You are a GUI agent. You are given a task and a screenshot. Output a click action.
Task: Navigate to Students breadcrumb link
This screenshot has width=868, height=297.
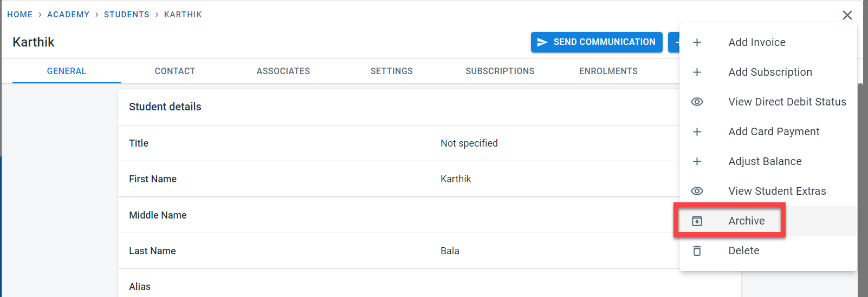click(126, 15)
